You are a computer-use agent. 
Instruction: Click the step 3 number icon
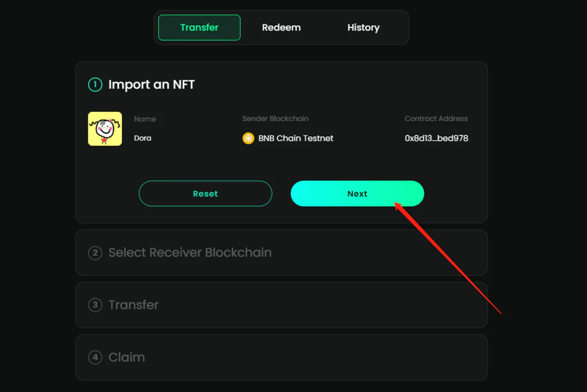point(95,305)
